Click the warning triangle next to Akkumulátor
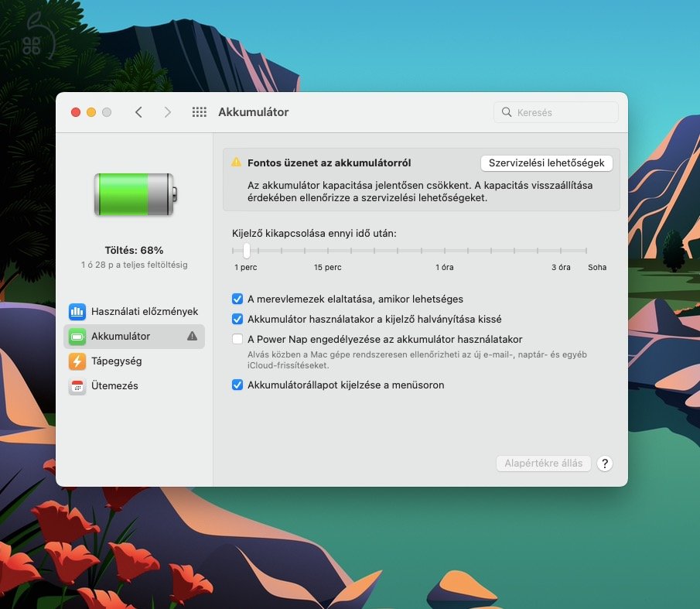This screenshot has width=700, height=609. [x=192, y=336]
